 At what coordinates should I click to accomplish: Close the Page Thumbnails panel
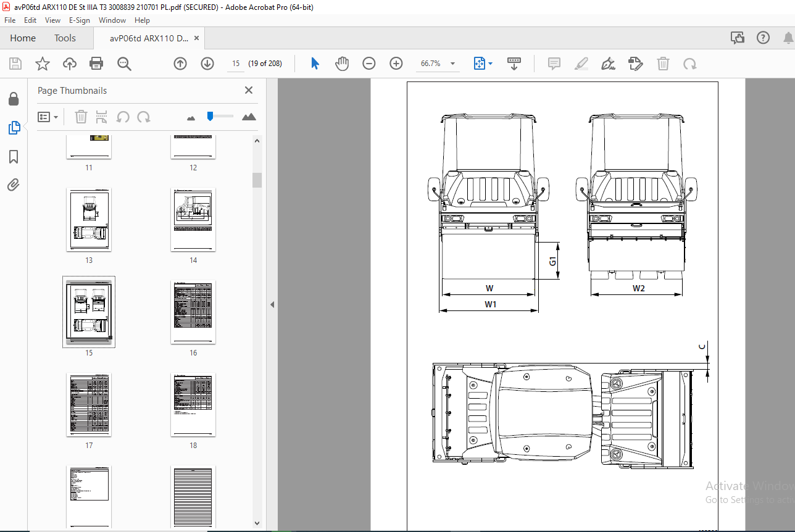[249, 90]
